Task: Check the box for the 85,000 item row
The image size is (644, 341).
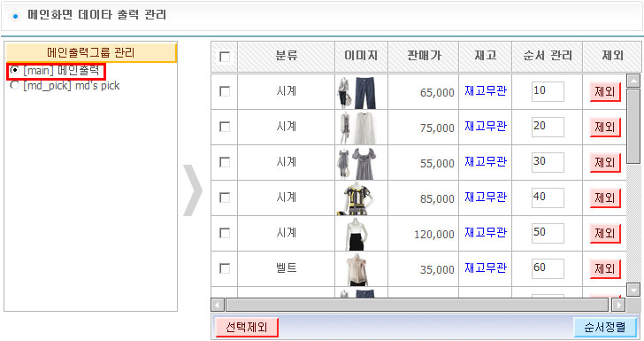Action: tap(225, 198)
